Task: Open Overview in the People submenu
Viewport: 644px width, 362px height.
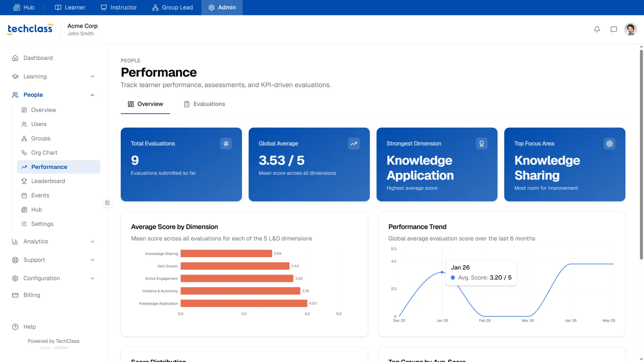Action: point(58,110)
